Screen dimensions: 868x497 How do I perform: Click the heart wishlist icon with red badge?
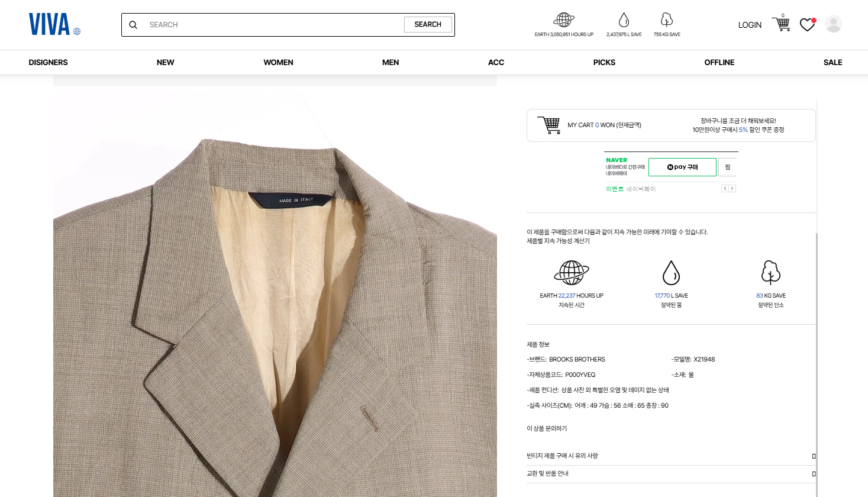pos(807,25)
